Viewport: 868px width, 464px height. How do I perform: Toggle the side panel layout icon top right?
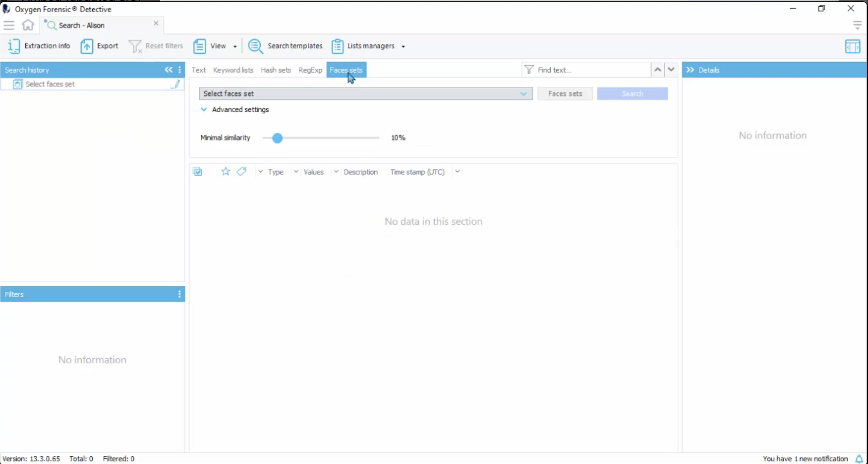coord(853,46)
